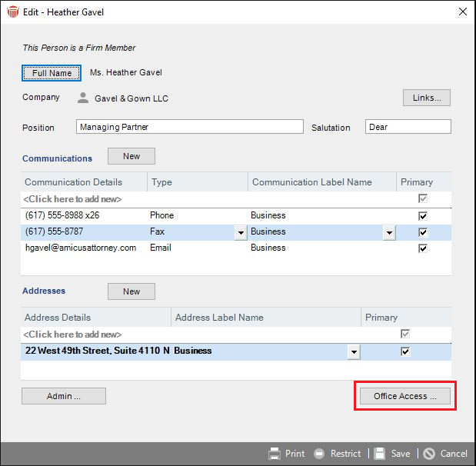Click the Gavel & Gown LLC company name
Image resolution: width=476 pixels, height=466 pixels.
click(131, 98)
